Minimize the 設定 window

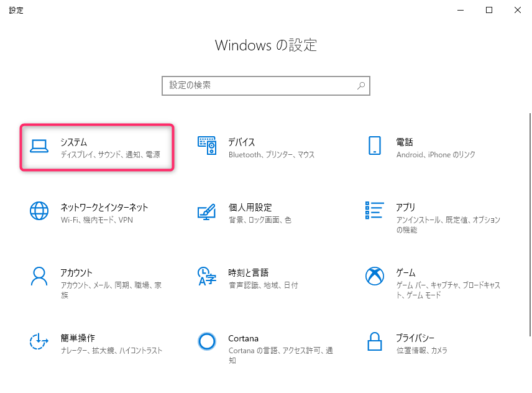pos(461,10)
